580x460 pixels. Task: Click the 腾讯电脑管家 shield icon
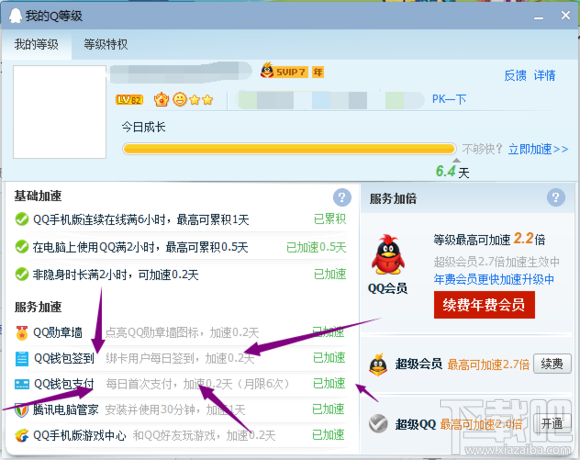coord(22,410)
